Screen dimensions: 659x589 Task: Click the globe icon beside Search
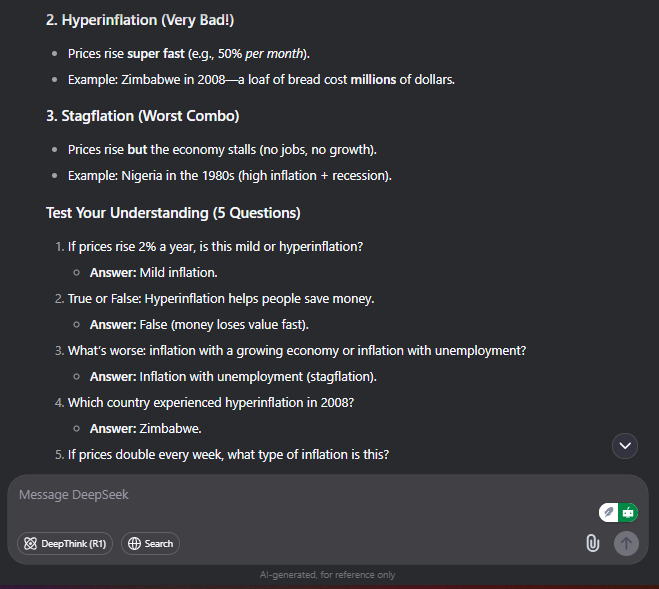click(x=134, y=544)
